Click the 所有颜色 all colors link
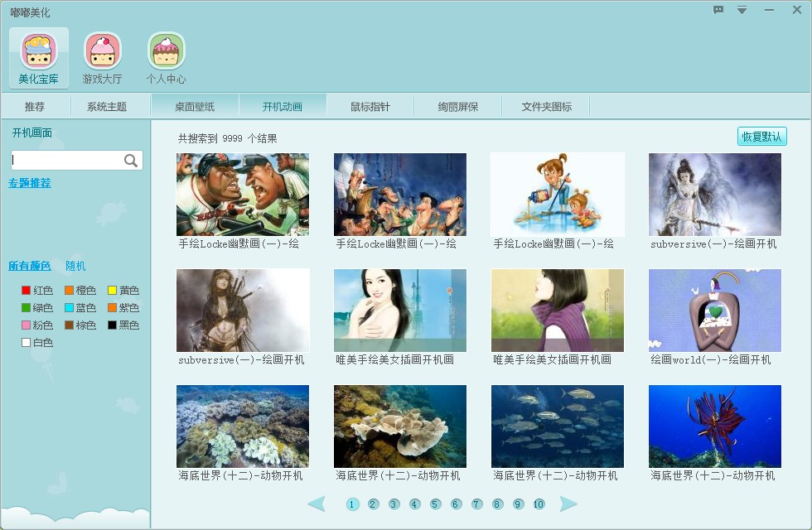 [x=32, y=267]
